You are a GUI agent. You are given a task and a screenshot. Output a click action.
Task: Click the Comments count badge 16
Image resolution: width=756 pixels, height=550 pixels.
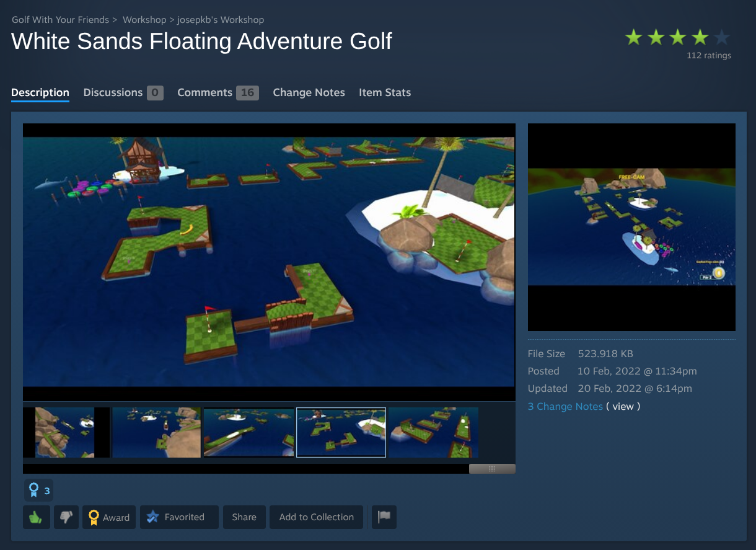tap(247, 92)
